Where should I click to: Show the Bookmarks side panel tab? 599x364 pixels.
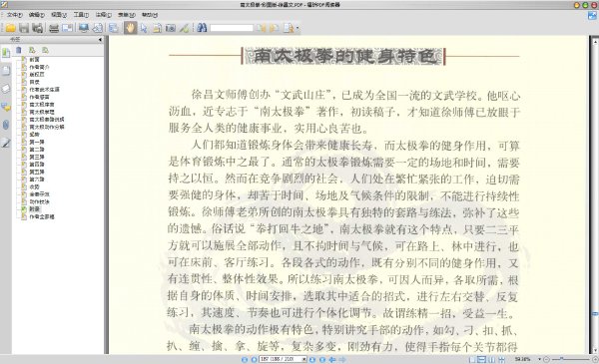pyautogui.click(x=6, y=53)
